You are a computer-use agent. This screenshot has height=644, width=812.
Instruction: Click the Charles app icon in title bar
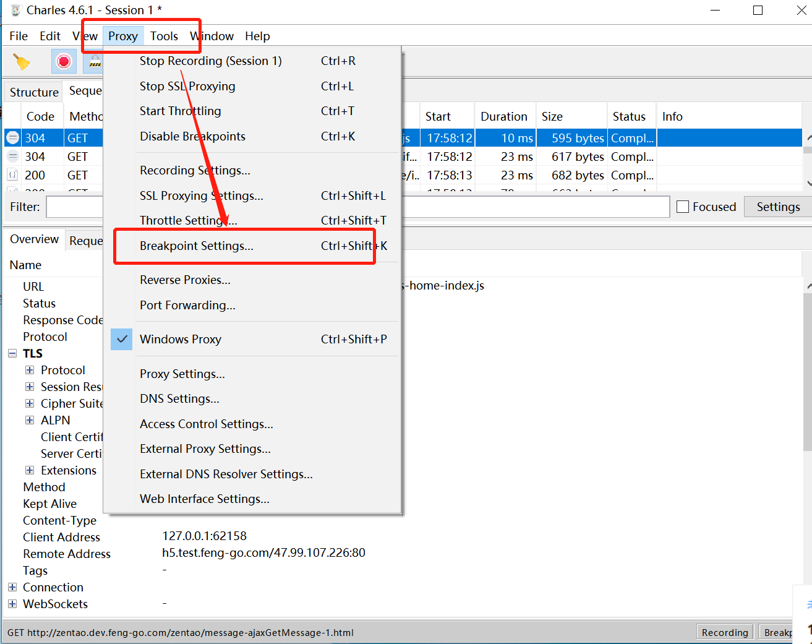click(15, 10)
